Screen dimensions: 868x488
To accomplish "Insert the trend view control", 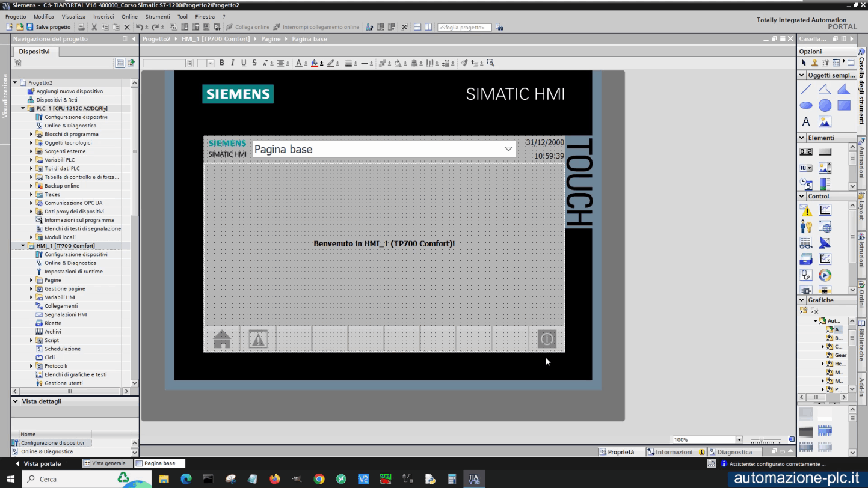I will pyautogui.click(x=825, y=210).
